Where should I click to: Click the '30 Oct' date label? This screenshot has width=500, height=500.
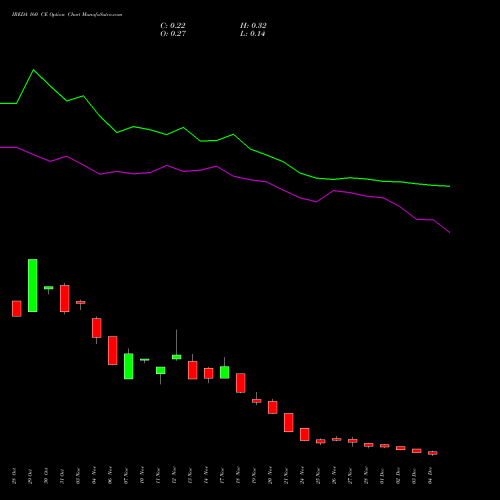pyautogui.click(x=46, y=476)
